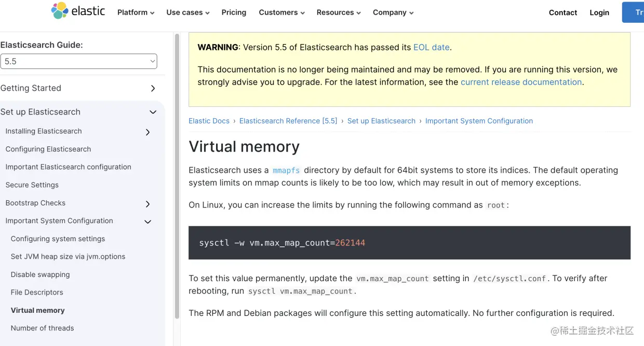This screenshot has width=644, height=346.
Task: Open the current release documentation link
Action: pos(521,82)
